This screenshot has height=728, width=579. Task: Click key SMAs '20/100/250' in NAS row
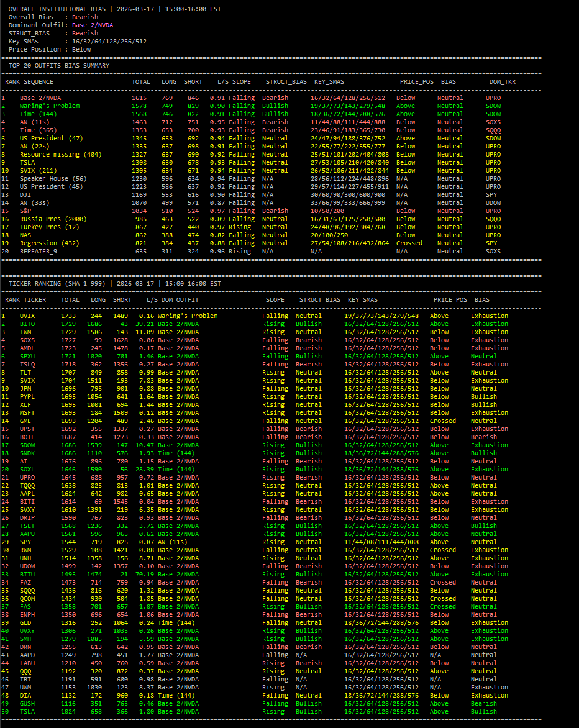tap(329, 235)
